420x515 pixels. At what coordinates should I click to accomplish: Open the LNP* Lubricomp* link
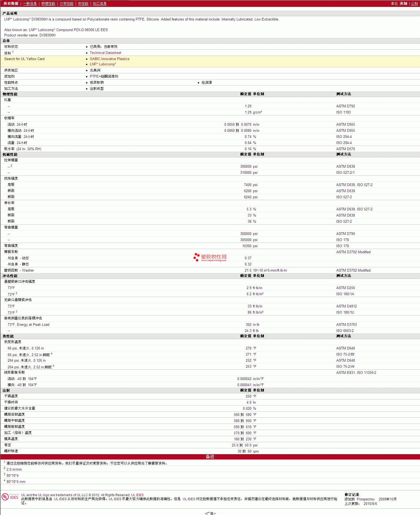[x=103, y=64]
